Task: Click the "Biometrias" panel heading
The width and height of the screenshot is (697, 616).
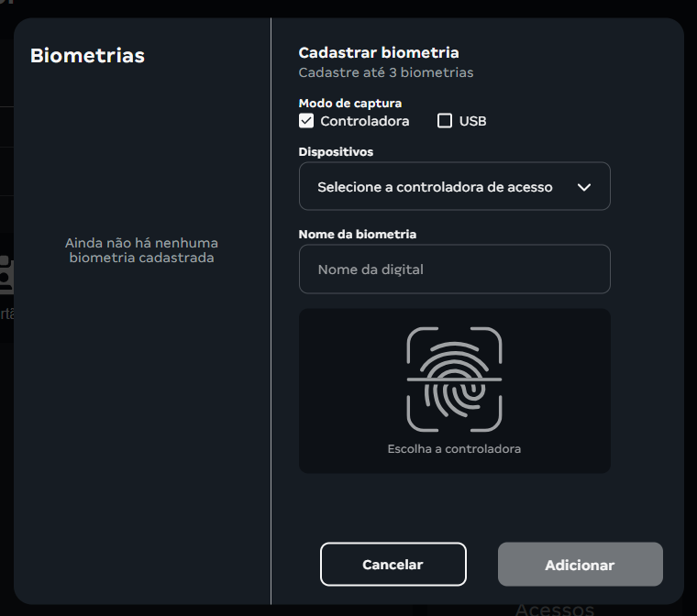Action: coord(87,56)
